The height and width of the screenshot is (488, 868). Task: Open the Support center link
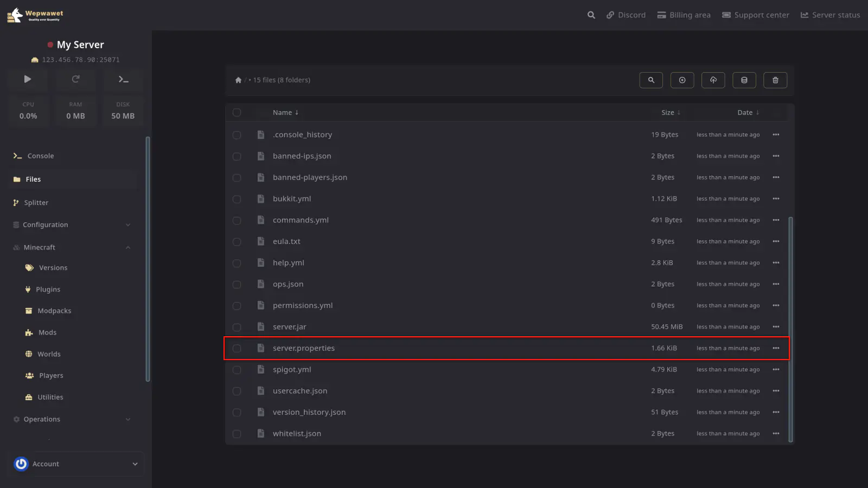[755, 15]
